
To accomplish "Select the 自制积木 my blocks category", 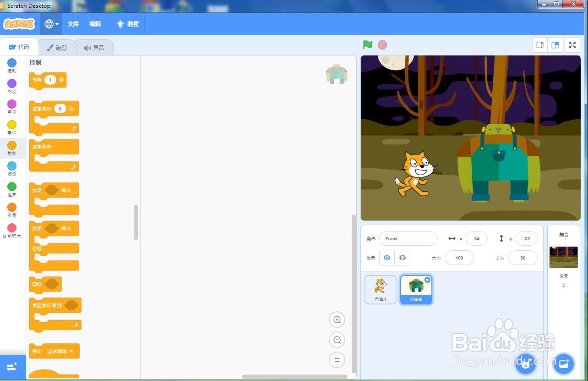I will coord(12,231).
